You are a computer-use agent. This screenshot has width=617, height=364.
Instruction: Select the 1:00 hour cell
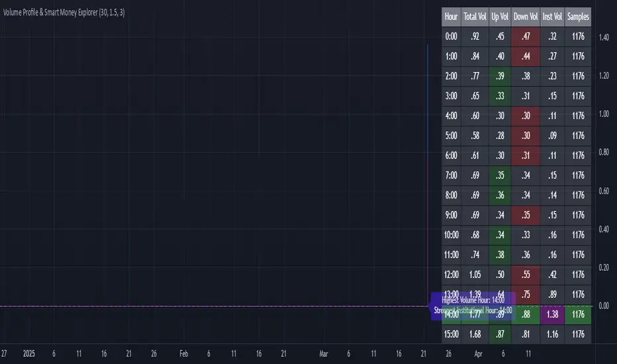point(451,56)
